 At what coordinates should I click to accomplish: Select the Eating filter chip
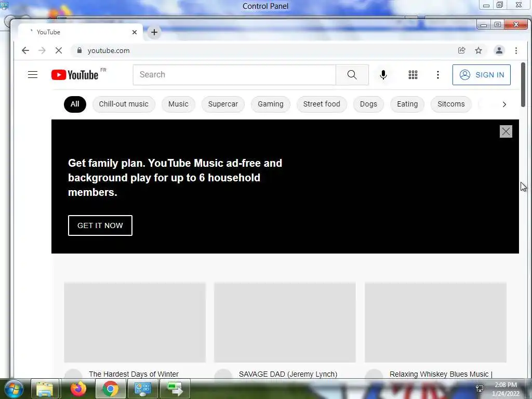click(x=407, y=104)
